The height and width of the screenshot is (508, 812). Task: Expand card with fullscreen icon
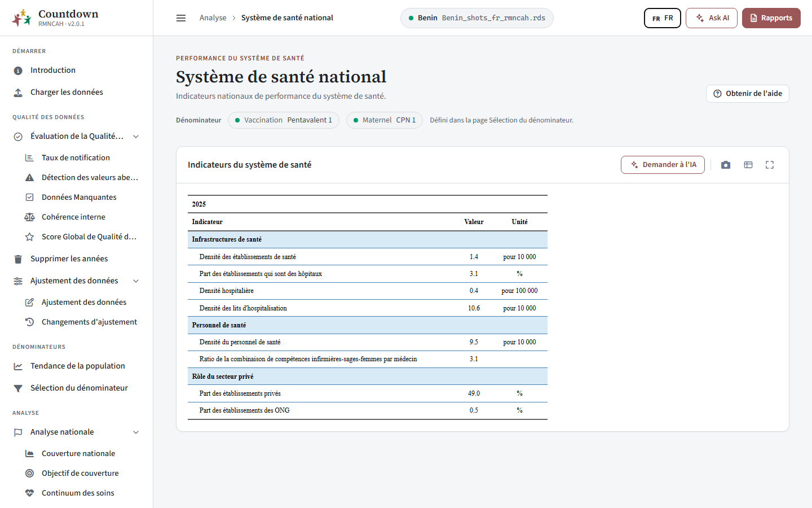tap(770, 165)
